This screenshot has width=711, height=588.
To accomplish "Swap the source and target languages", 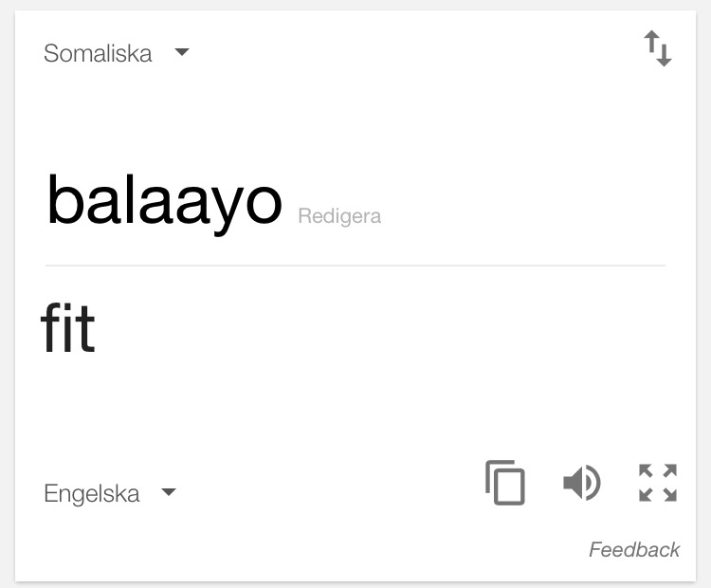I will coord(658,48).
